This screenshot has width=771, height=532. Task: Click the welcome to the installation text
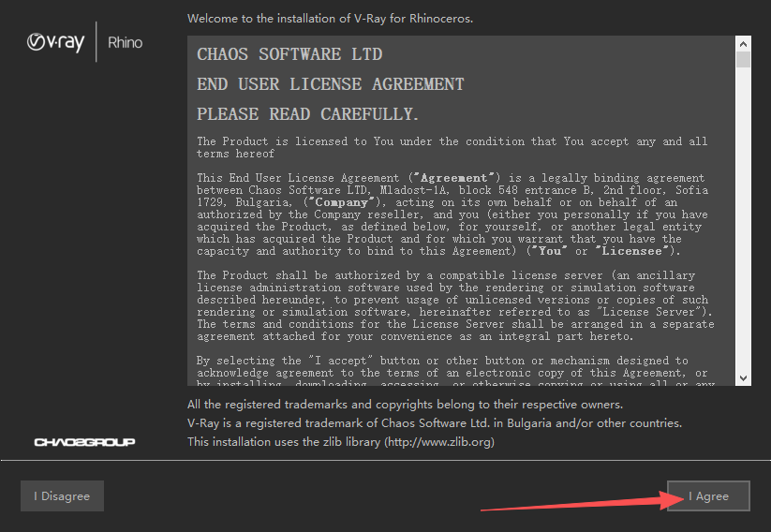point(330,19)
